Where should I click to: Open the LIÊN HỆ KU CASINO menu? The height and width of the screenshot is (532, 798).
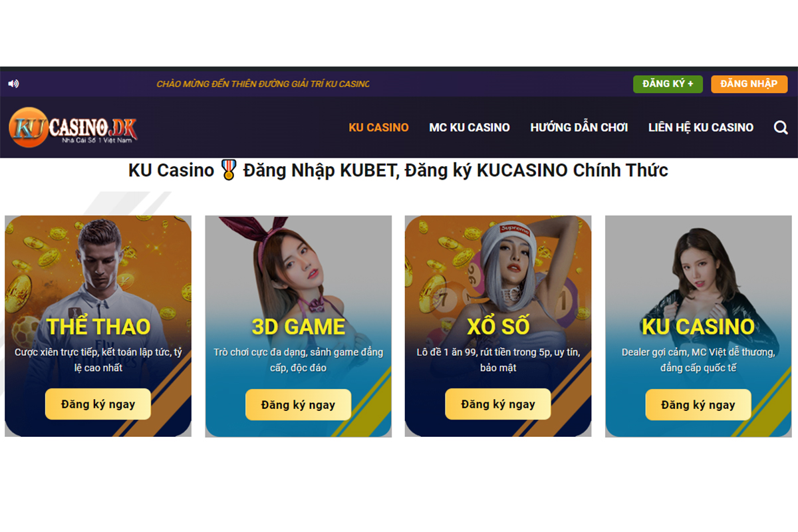click(701, 128)
